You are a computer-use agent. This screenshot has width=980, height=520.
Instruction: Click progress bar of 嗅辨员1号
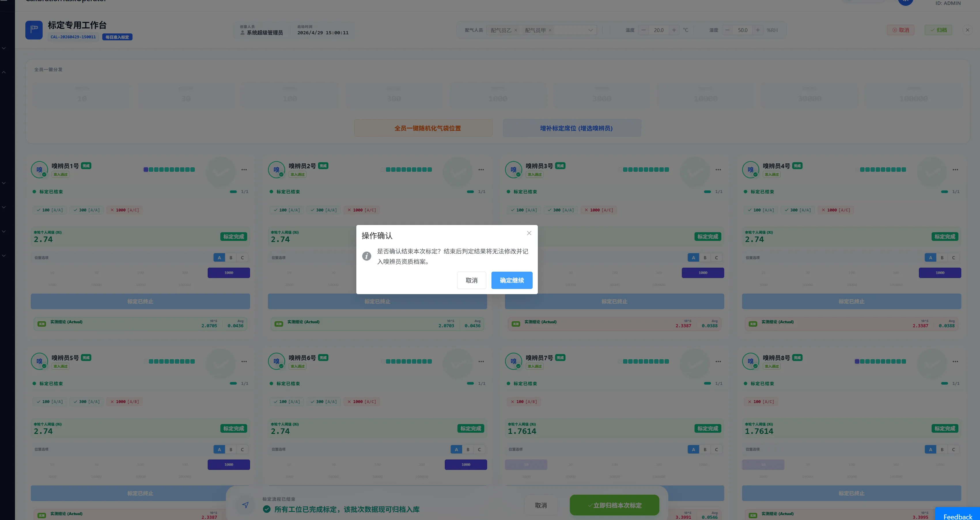pyautogui.click(x=169, y=170)
